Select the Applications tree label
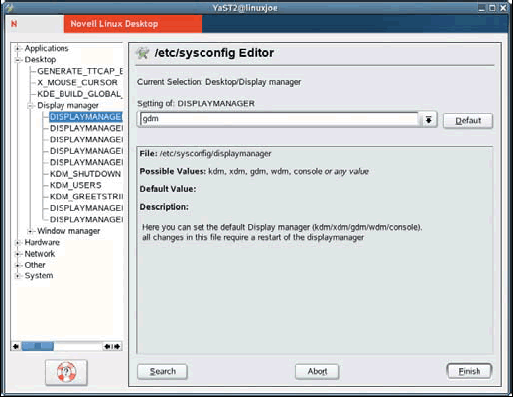 click(46, 49)
